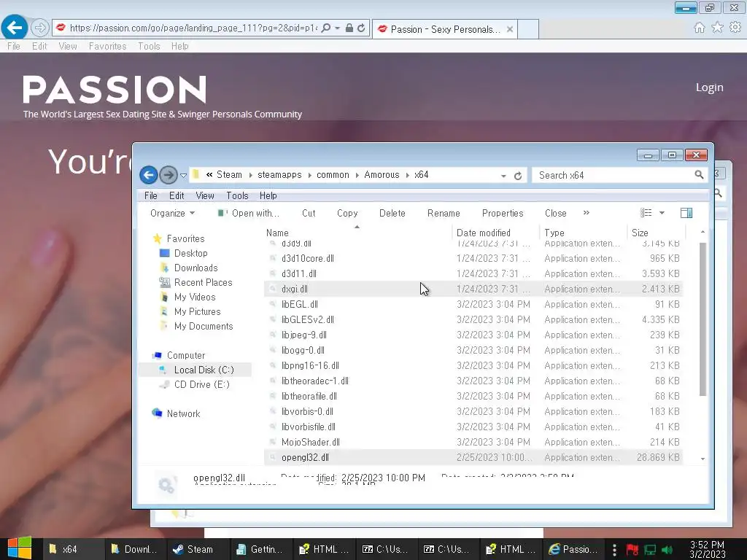Click the Internet Explorer forward arrow button
747x560 pixels.
coord(40,28)
